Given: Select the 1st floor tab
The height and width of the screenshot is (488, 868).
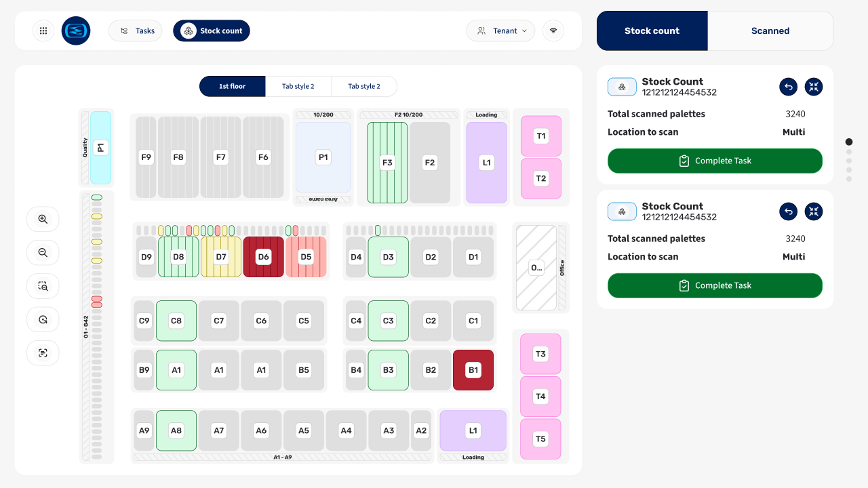Looking at the screenshot, I should pyautogui.click(x=232, y=86).
